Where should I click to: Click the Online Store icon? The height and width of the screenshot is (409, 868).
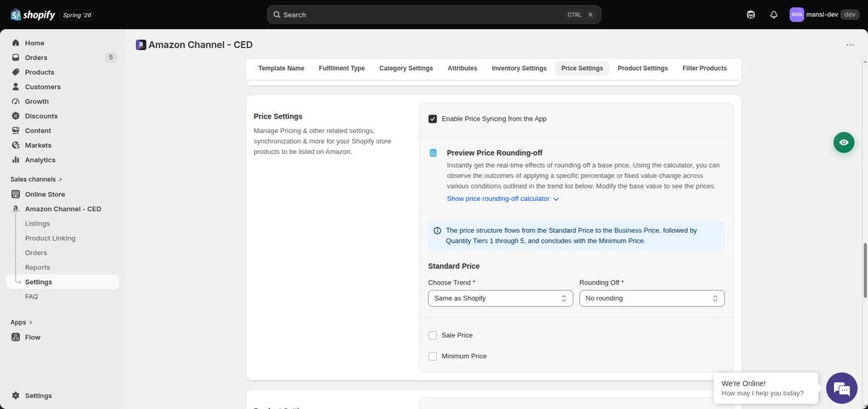pos(16,194)
